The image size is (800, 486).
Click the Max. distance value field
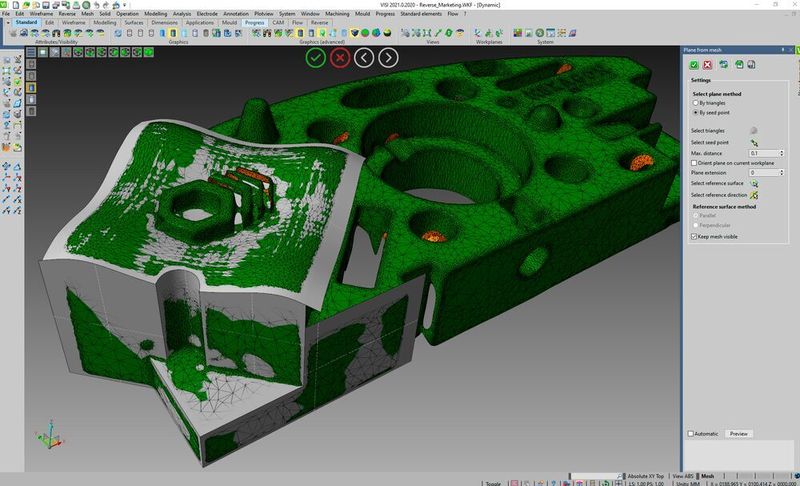pos(763,154)
